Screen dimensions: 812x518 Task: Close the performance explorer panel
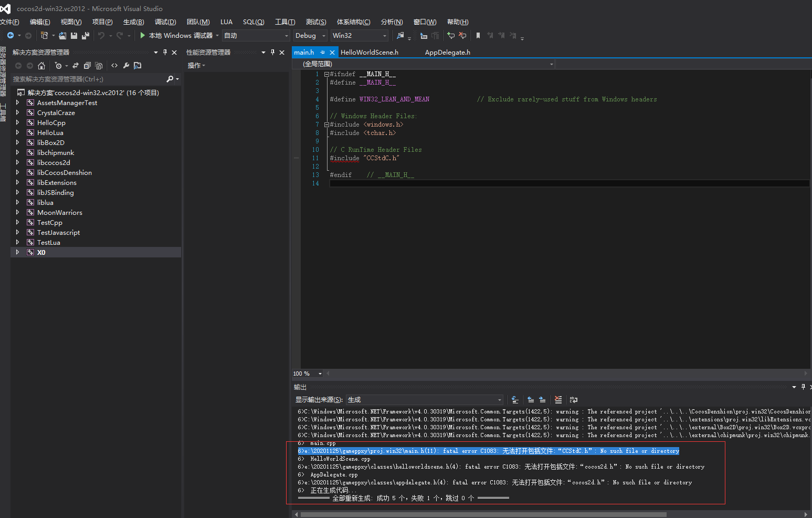(x=282, y=53)
